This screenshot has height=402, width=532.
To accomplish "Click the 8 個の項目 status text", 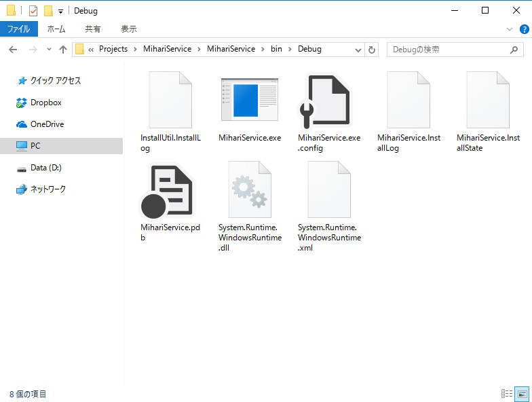I will pyautogui.click(x=28, y=394).
